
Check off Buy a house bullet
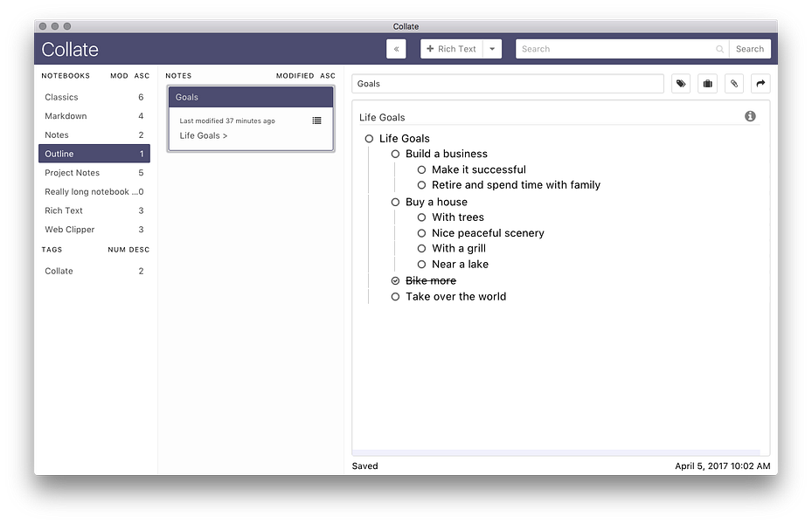tap(395, 202)
